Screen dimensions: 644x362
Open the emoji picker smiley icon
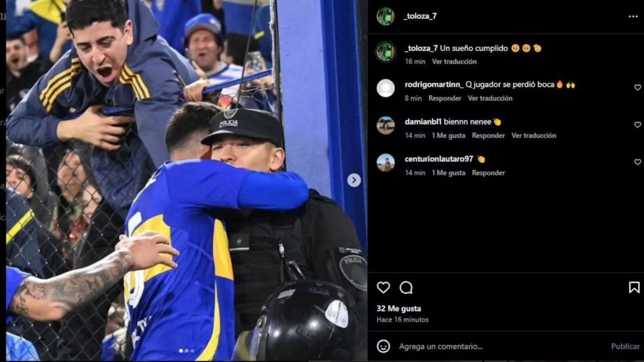(383, 346)
